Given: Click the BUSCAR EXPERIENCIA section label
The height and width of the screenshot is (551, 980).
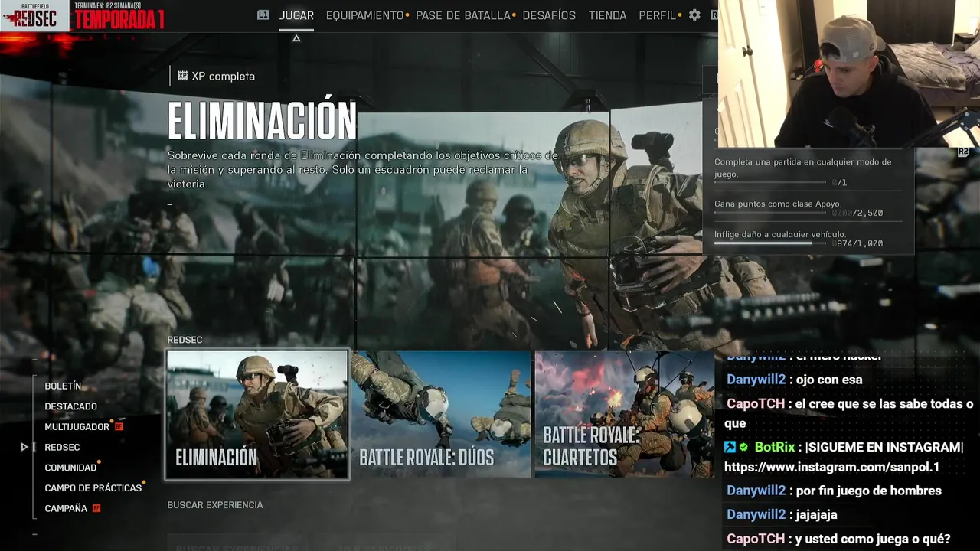Looking at the screenshot, I should (215, 505).
